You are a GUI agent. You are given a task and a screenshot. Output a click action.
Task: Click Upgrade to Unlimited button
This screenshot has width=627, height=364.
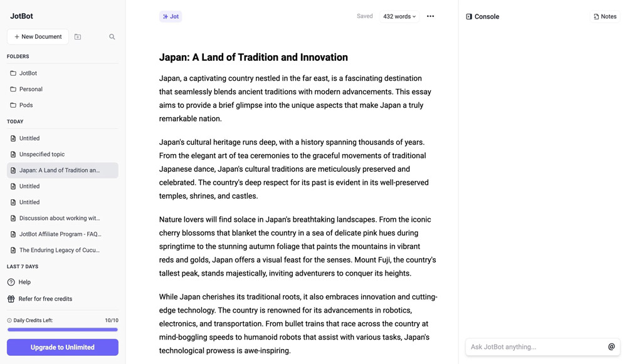[63, 347]
